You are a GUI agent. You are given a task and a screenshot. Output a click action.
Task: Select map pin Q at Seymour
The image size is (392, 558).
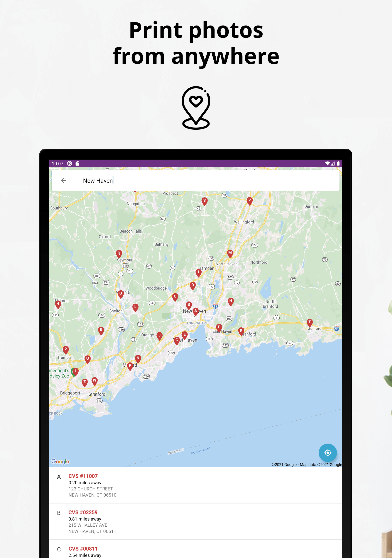[119, 254]
